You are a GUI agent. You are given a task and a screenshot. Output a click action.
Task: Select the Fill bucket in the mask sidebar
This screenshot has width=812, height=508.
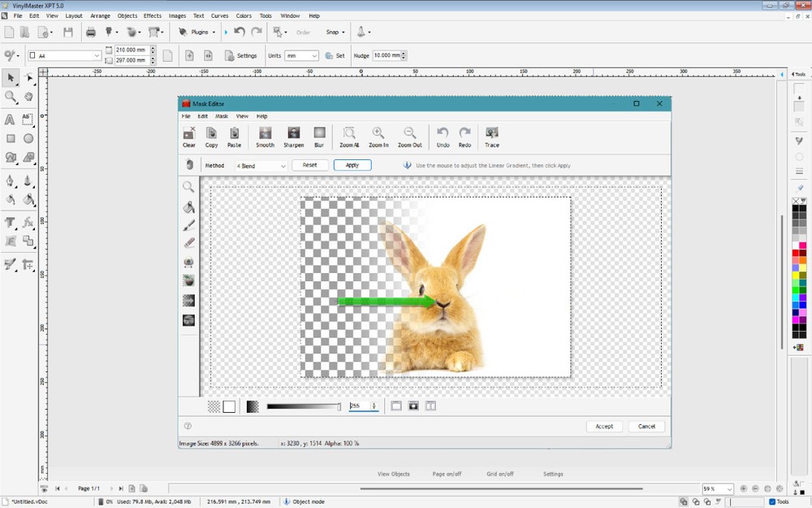coord(188,206)
